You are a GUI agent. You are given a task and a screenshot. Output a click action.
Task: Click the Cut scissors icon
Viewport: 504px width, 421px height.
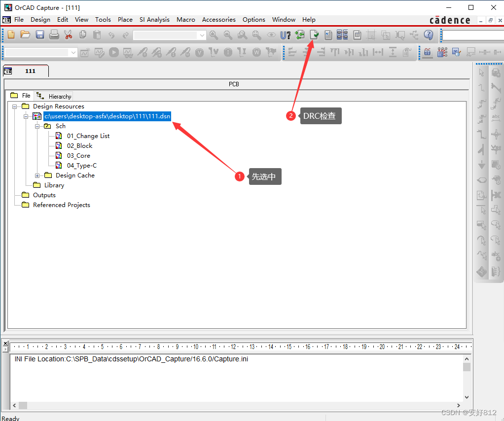pyautogui.click(x=68, y=35)
